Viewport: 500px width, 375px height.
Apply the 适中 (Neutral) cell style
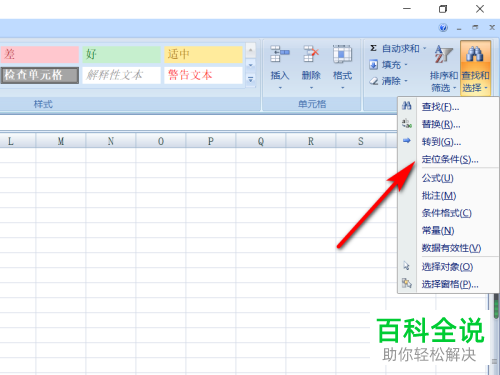[203, 54]
